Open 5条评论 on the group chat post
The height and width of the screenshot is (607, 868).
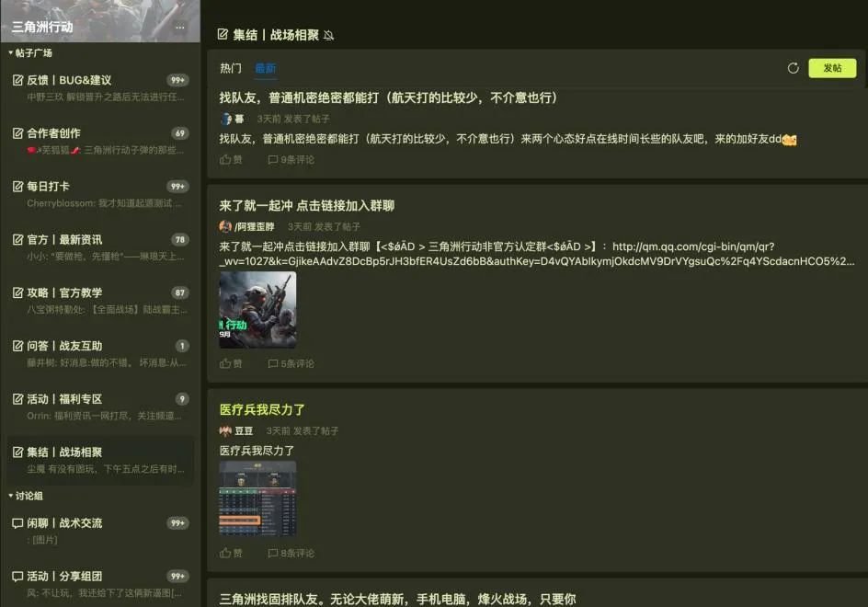click(291, 364)
